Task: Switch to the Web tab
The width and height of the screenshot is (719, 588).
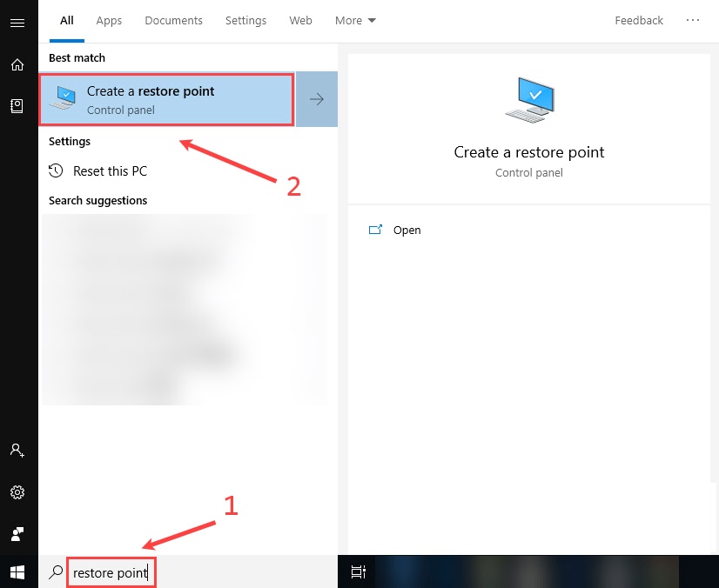Action: (301, 21)
